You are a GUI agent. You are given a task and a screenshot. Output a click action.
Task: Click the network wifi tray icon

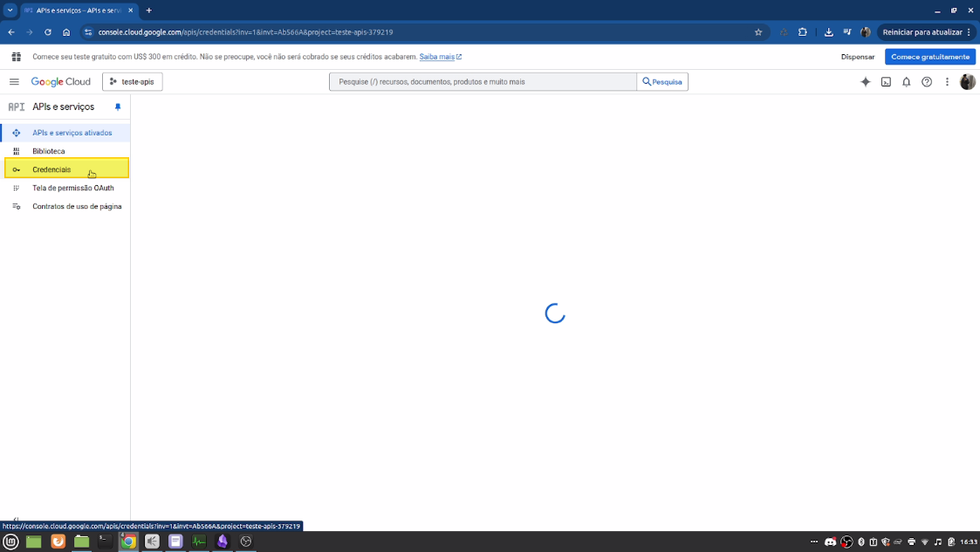point(925,542)
